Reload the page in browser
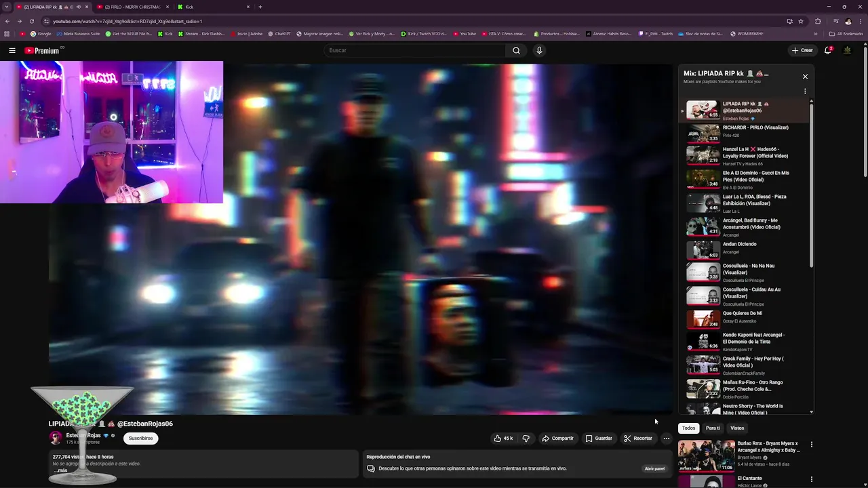The image size is (868, 488). [31, 21]
